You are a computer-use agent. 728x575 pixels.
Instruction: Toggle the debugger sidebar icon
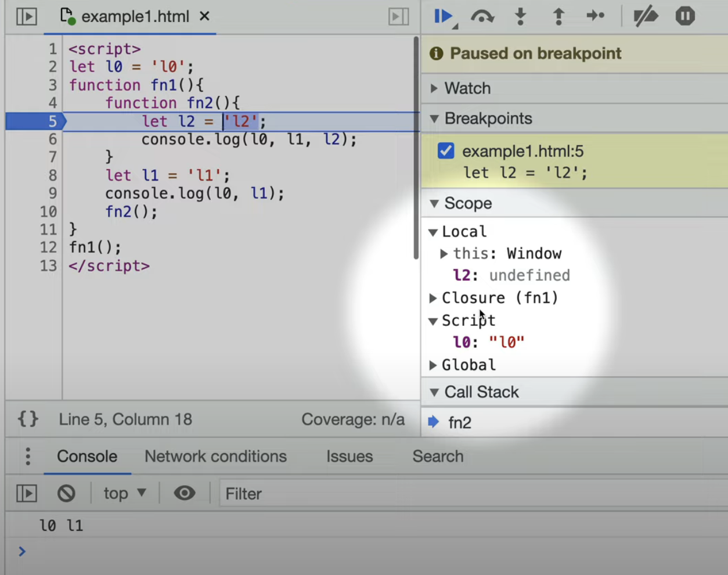[398, 16]
